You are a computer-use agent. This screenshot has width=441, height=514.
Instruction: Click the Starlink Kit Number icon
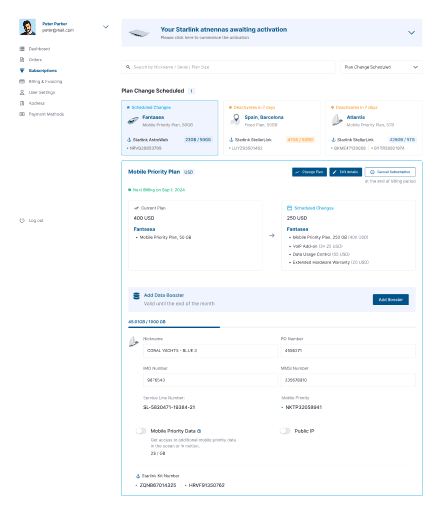[x=138, y=476]
